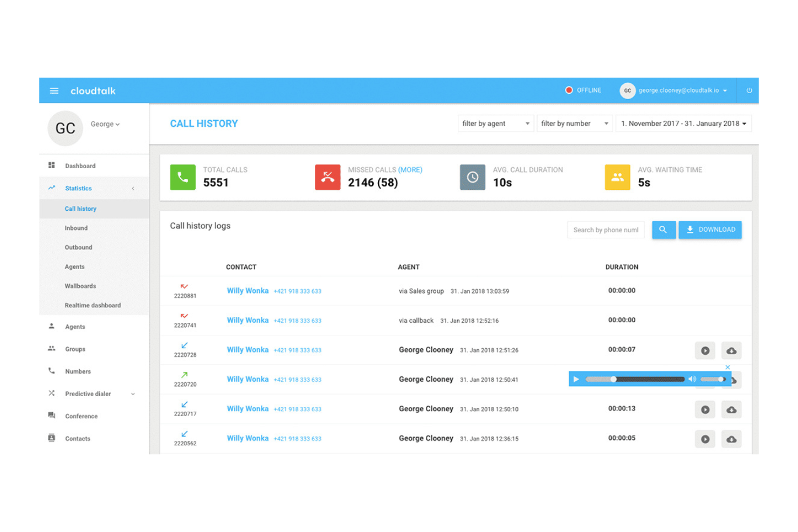This screenshot has width=798, height=532.
Task: Toggle the OFFLINE status indicator
Action: tap(583, 90)
